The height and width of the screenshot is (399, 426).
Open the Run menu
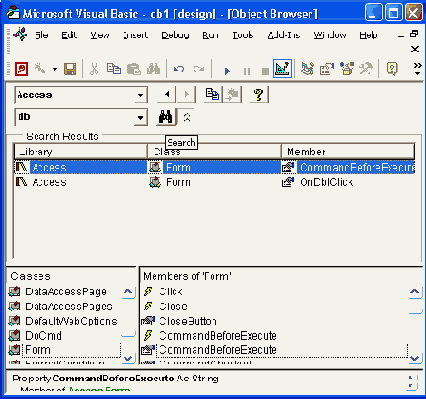point(210,35)
